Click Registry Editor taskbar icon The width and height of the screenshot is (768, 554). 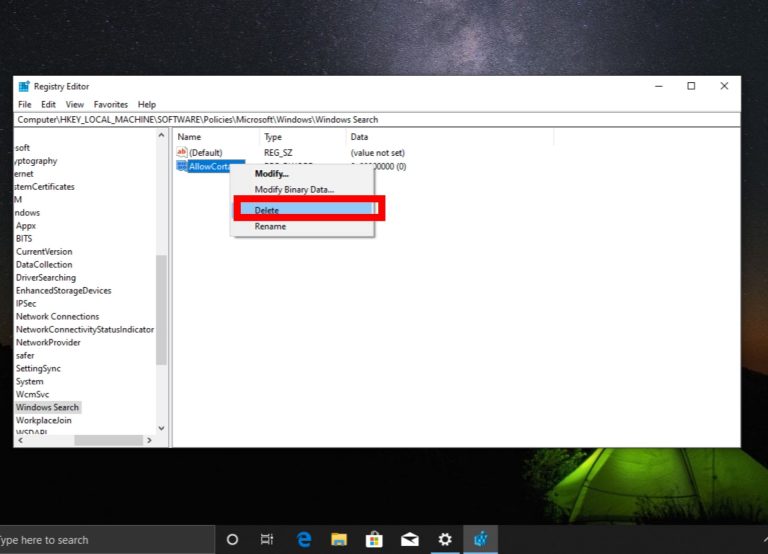pyautogui.click(x=480, y=539)
